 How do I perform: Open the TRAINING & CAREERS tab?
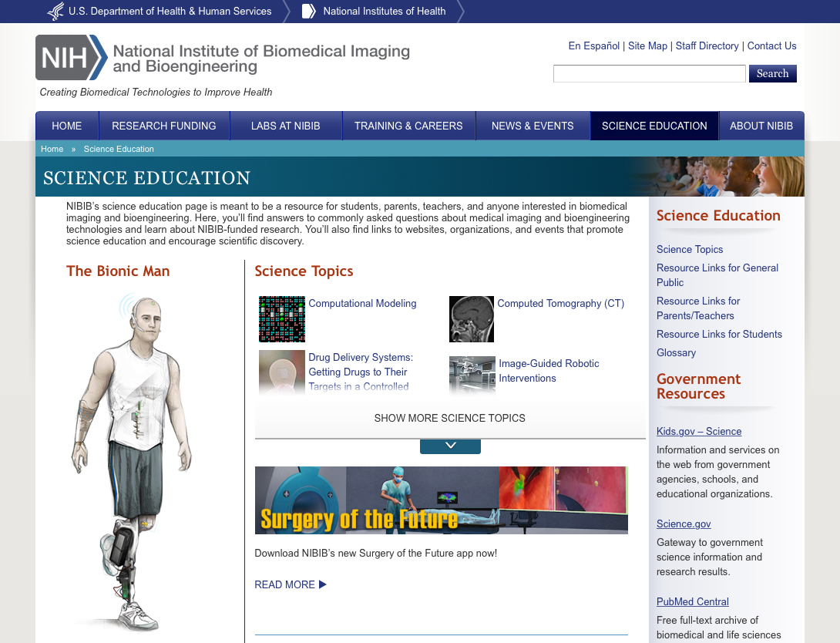point(408,125)
